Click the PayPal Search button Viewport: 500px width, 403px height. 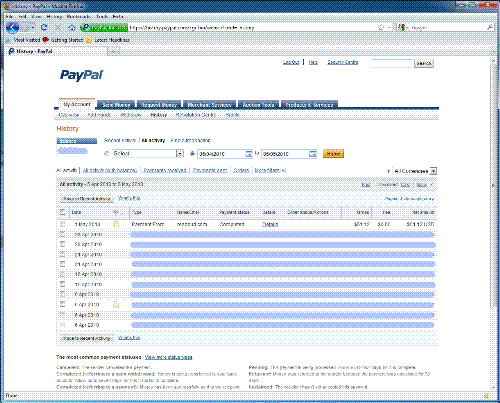pyautogui.click(x=424, y=63)
